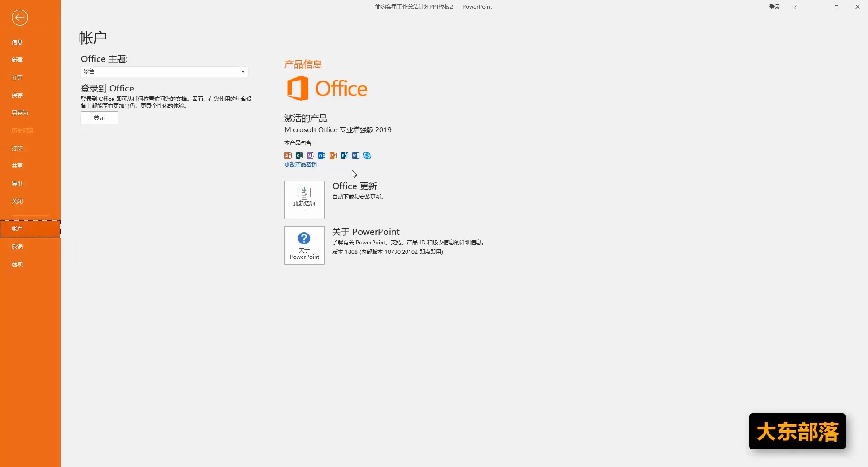Open Help via the question mark icon
Screen dimensions: 868x467
pos(794,6)
